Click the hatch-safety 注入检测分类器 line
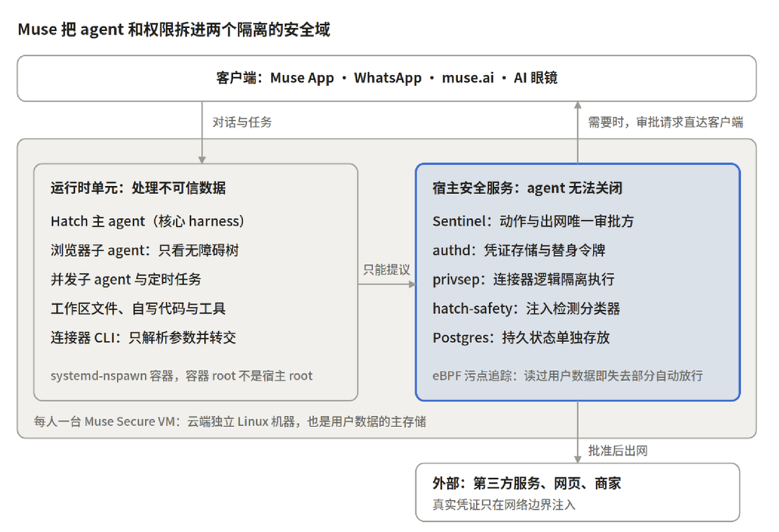Viewport: 779px width, 532px height. [526, 308]
